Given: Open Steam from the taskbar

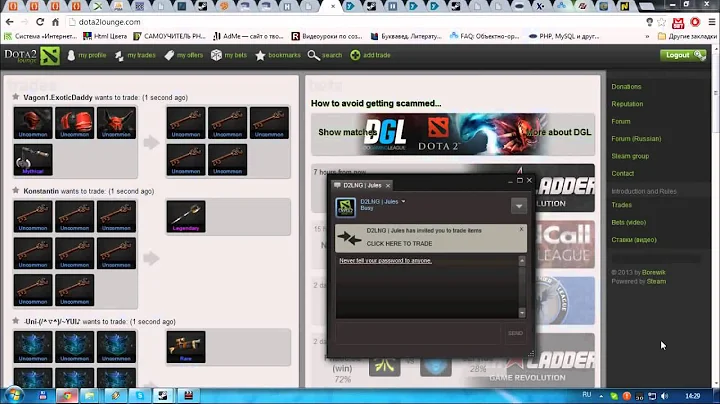Looking at the screenshot, I should (x=163, y=395).
